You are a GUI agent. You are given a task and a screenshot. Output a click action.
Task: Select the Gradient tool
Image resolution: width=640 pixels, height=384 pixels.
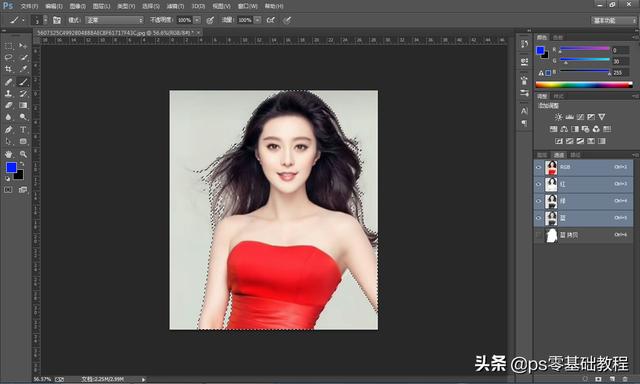coord(23,105)
